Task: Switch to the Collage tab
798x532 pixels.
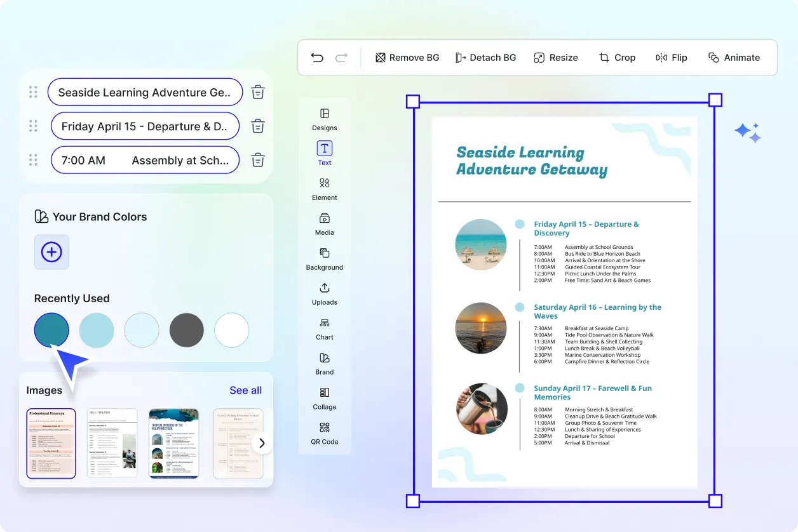Action: coord(324,399)
